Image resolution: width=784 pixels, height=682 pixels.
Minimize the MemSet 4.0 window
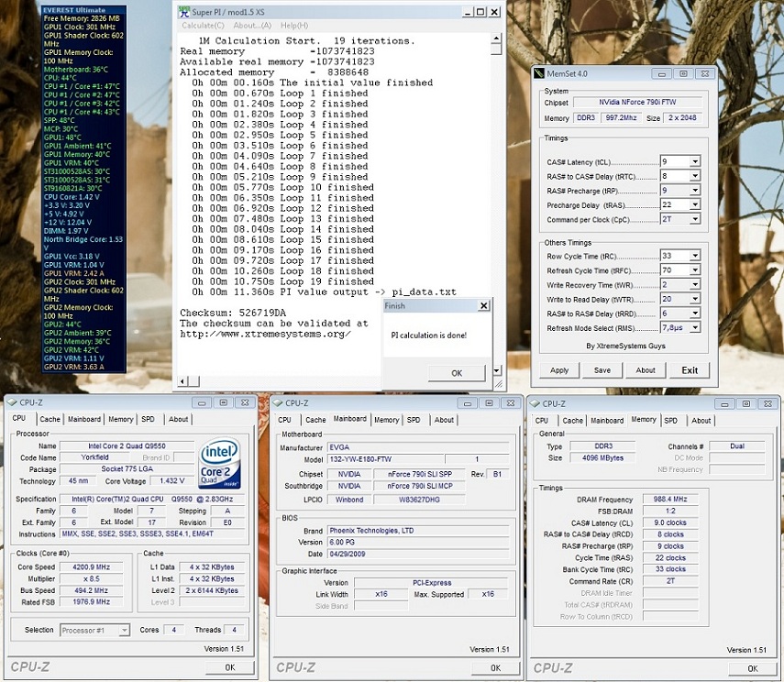pyautogui.click(x=661, y=74)
